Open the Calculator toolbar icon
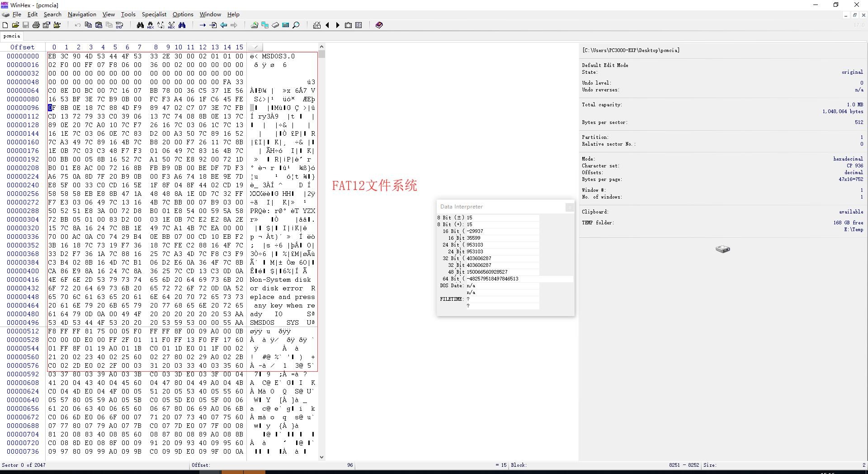The width and height of the screenshot is (868, 474). point(286,25)
